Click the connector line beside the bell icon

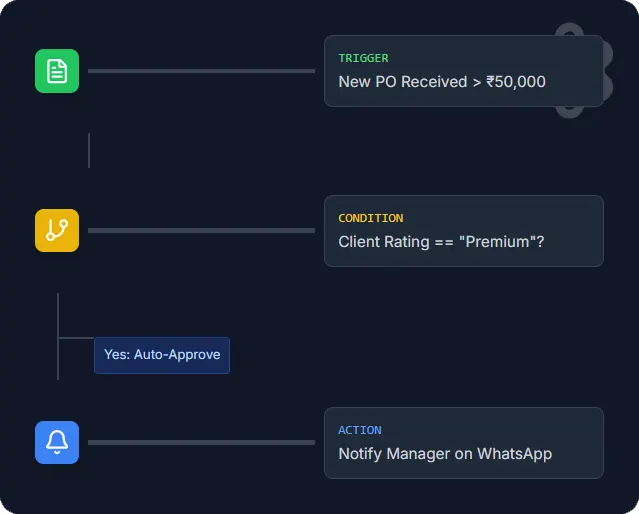click(x=201, y=442)
